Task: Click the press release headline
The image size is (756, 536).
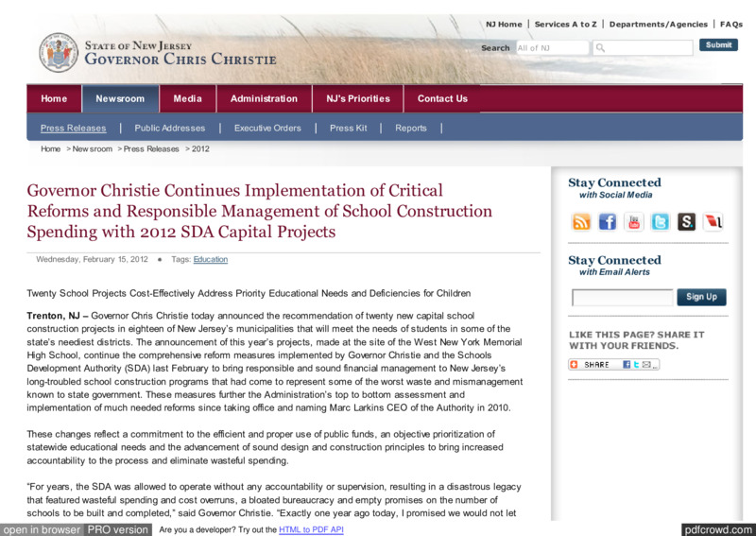Action: [259, 211]
